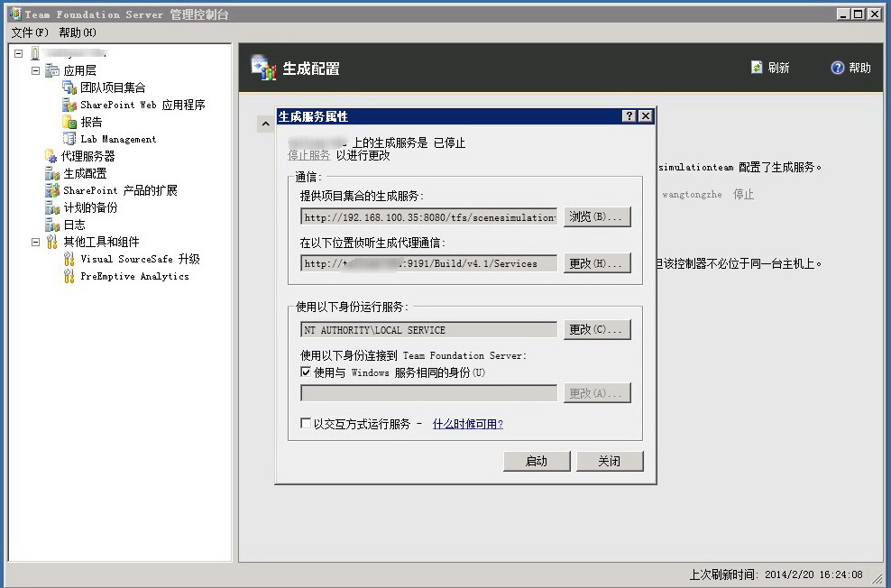The height and width of the screenshot is (588, 891).
Task: Uncheck 使用与 Windows 服务相同的身份 checkbox
Action: coord(306,372)
